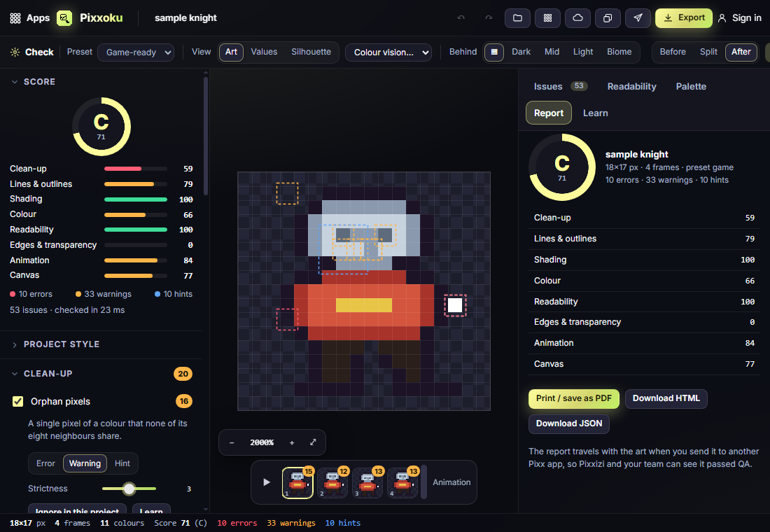This screenshot has width=770, height=532.
Task: Open the Game-ready preset dropdown
Action: click(x=136, y=52)
